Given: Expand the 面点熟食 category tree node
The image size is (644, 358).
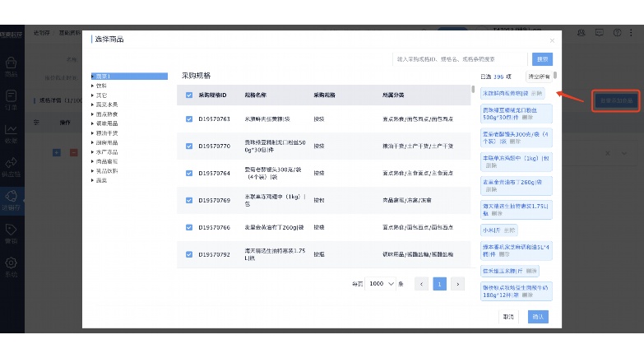Looking at the screenshot, I should [93, 114].
